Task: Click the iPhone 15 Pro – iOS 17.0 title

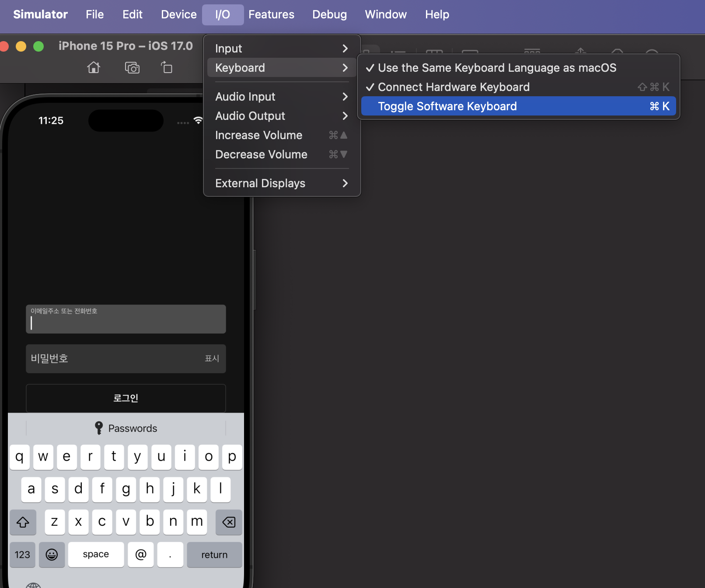Action: [x=126, y=46]
